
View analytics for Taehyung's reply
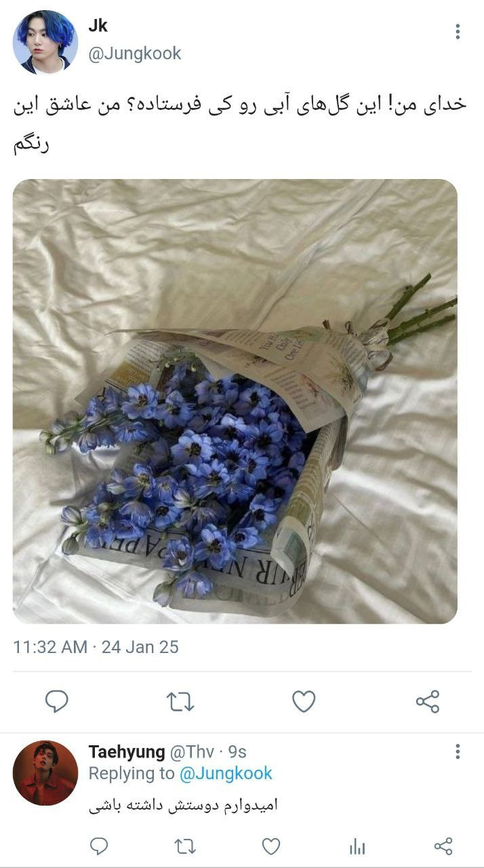click(357, 846)
